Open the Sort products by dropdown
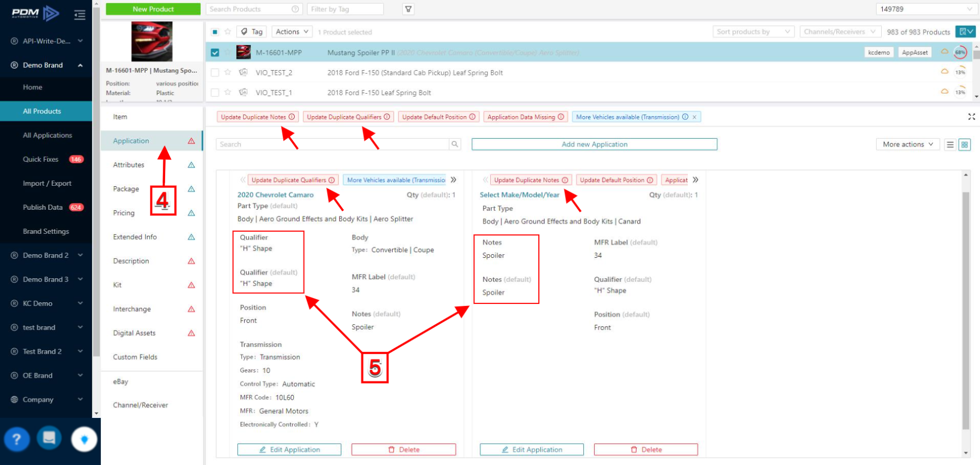 coord(754,32)
